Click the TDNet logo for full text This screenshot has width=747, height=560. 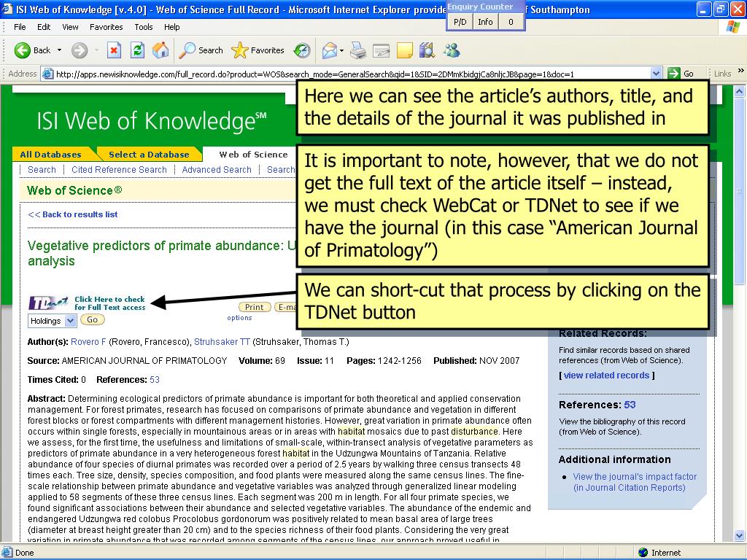point(49,303)
